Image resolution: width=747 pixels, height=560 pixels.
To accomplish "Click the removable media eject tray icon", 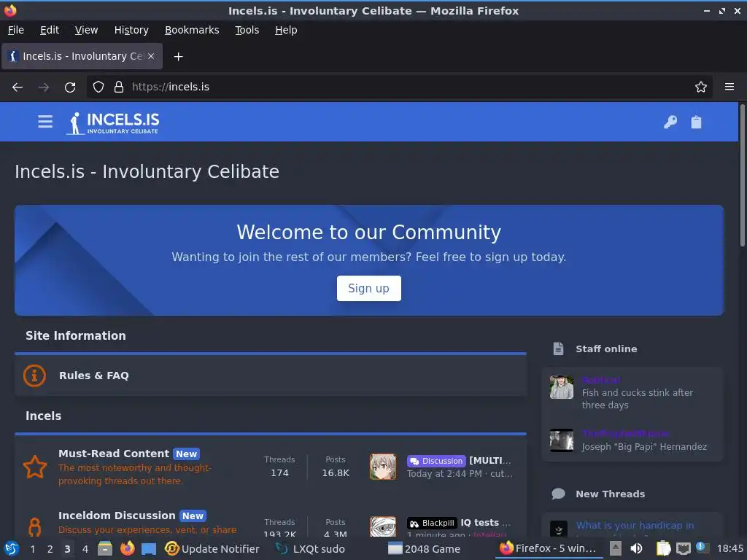I will click(616, 549).
